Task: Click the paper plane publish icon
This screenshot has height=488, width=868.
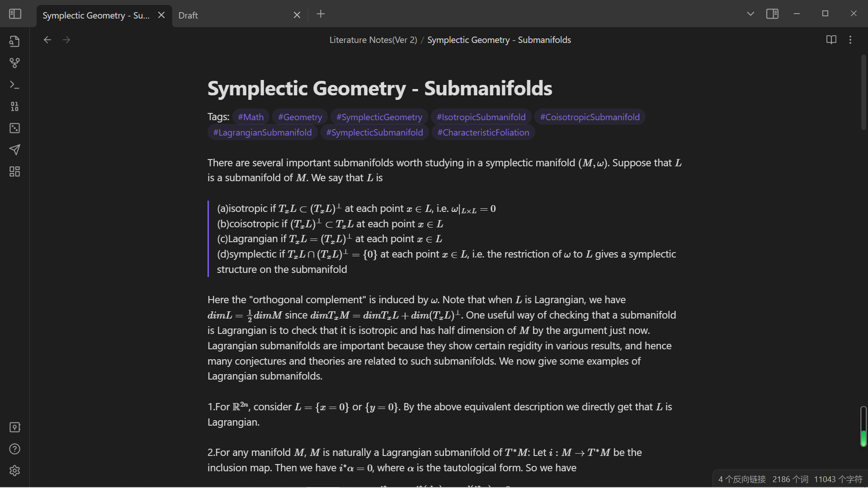Action: tap(15, 150)
